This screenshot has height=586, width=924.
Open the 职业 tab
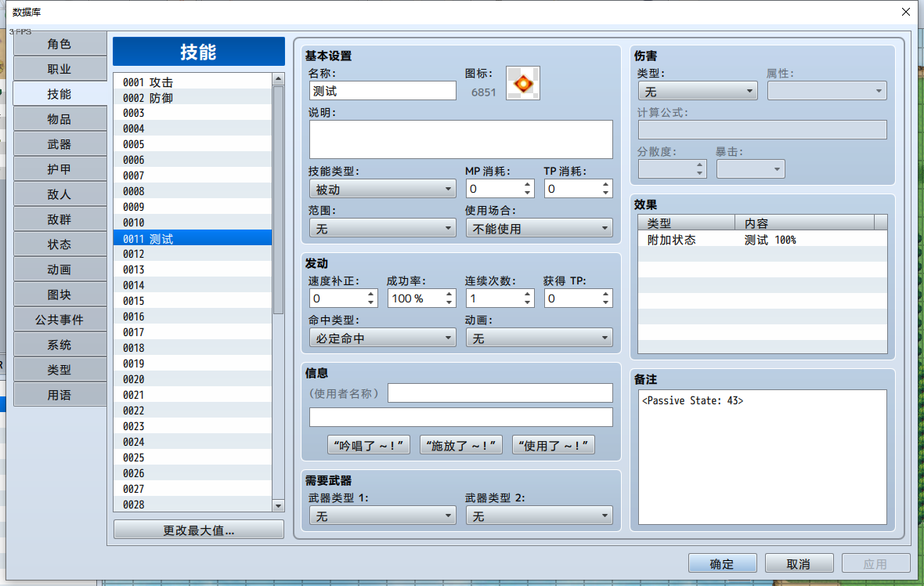point(60,69)
